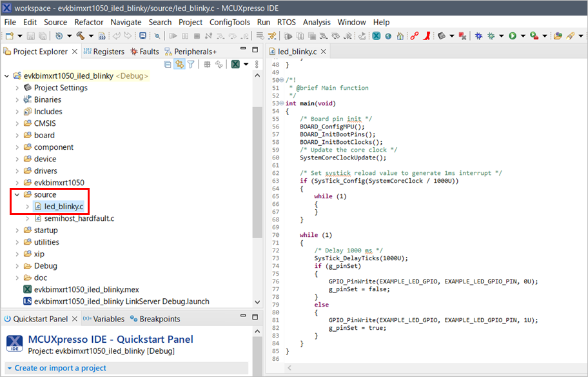This screenshot has height=377, width=588.
Task: Click the Disconnect toolbar icon
Action: (208, 36)
